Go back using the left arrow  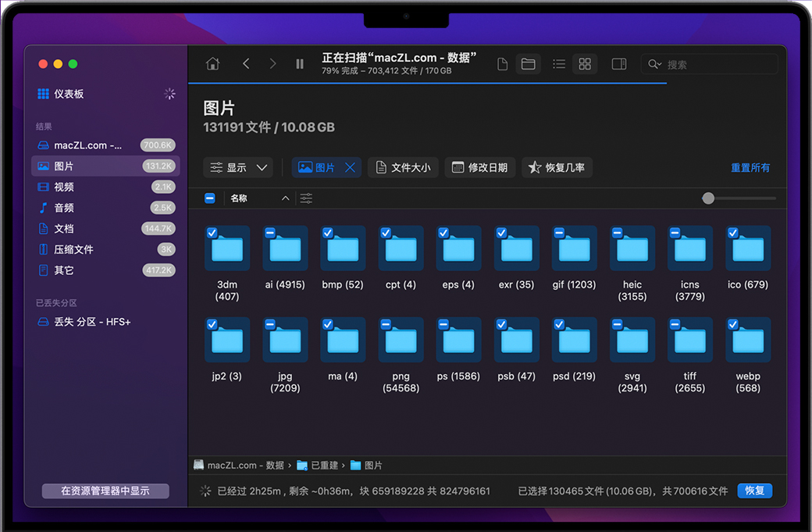tap(246, 64)
